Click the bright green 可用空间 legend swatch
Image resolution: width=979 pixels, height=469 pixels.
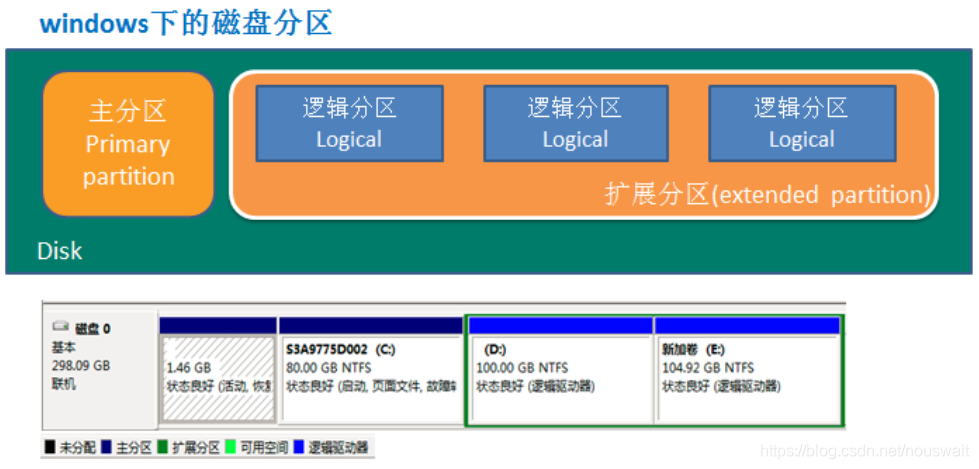(230, 448)
